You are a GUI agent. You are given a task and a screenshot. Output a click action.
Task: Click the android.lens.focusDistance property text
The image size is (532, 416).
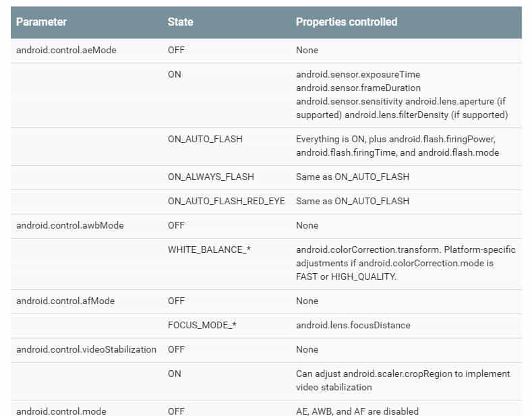pos(353,326)
